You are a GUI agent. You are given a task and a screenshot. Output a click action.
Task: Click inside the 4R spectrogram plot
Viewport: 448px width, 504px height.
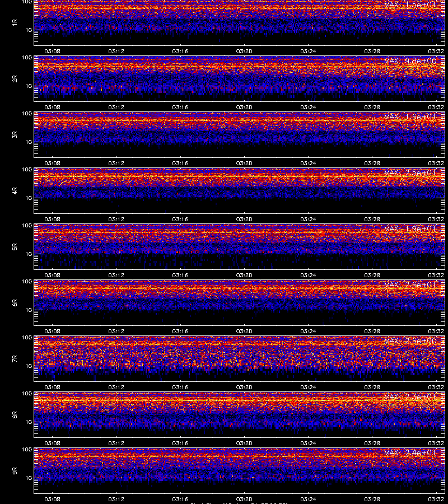tap(239, 190)
